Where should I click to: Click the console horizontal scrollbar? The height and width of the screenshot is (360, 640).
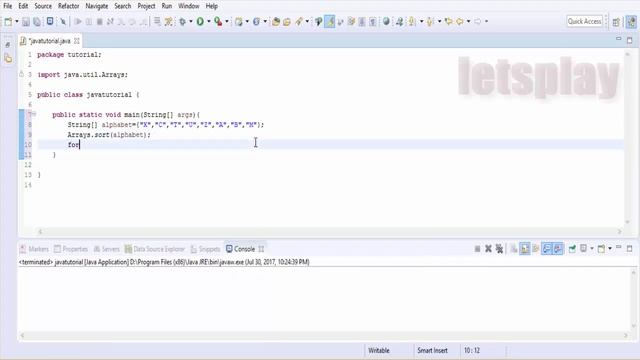(324, 335)
